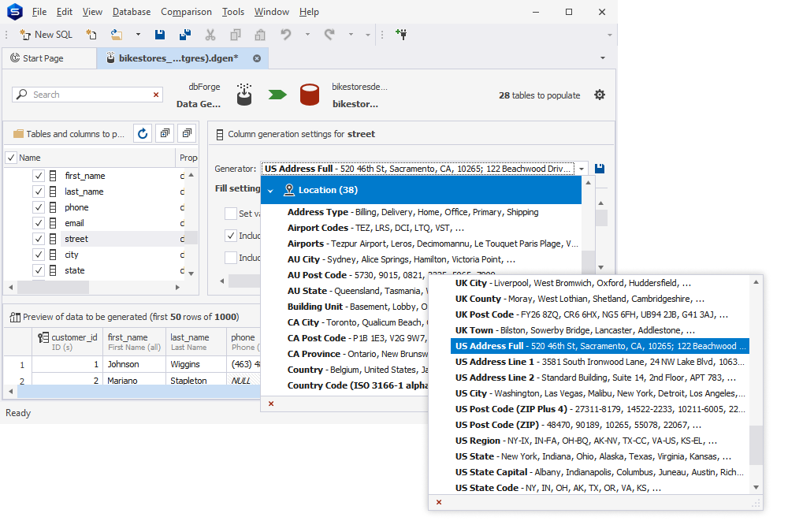The width and height of the screenshot is (788, 532).
Task: Toggle the Name header checkbox
Action: coord(12,158)
